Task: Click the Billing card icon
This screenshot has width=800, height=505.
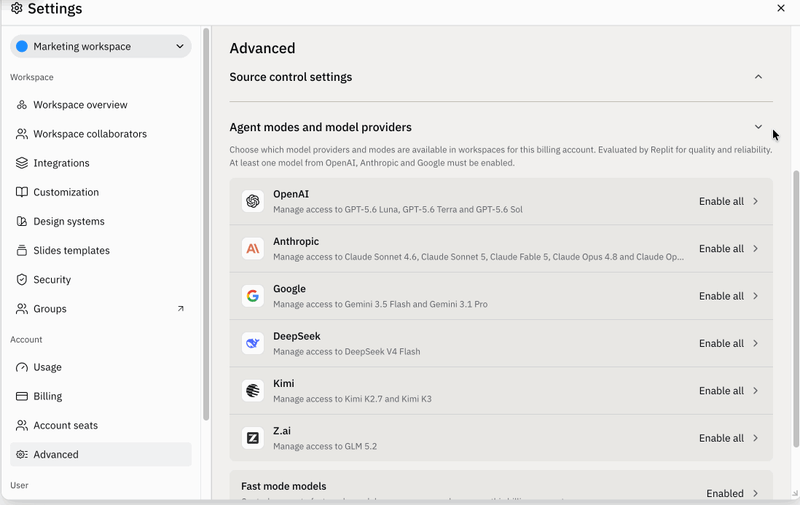Action: click(21, 396)
